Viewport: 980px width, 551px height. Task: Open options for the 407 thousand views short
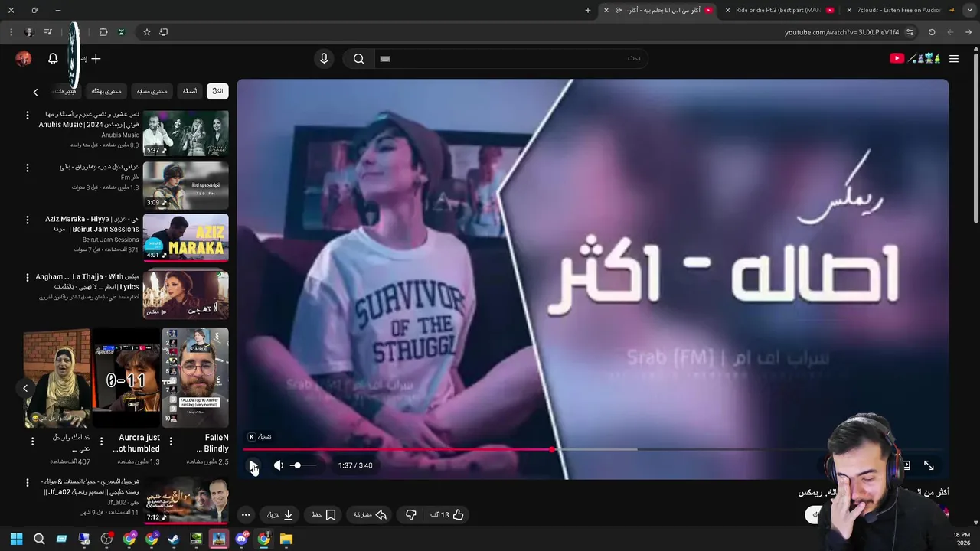point(32,442)
